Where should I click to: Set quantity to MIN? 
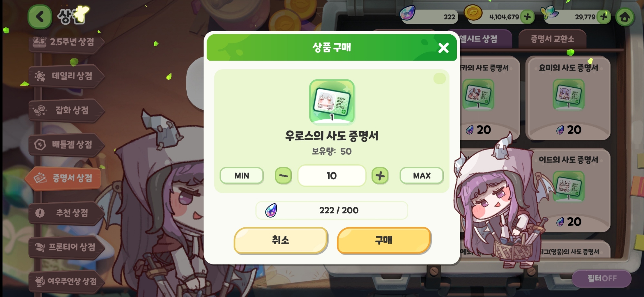242,176
